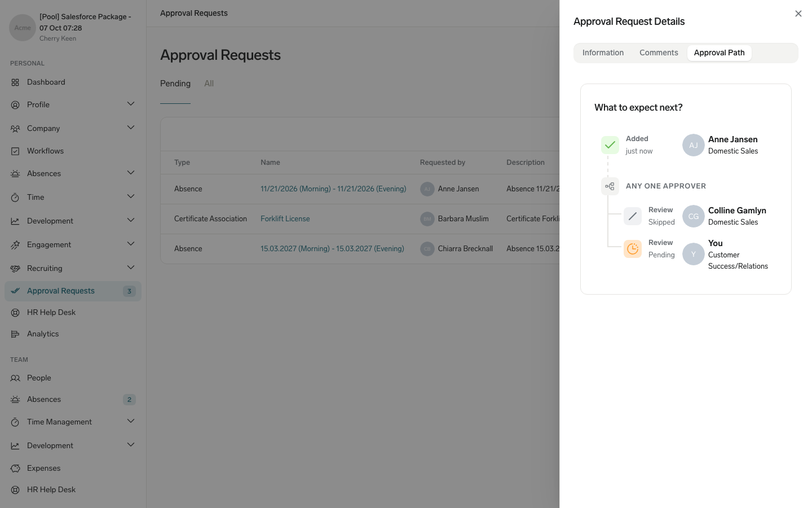Image resolution: width=812 pixels, height=508 pixels.
Task: Expand the Profile menu chevron
Action: coord(131,104)
